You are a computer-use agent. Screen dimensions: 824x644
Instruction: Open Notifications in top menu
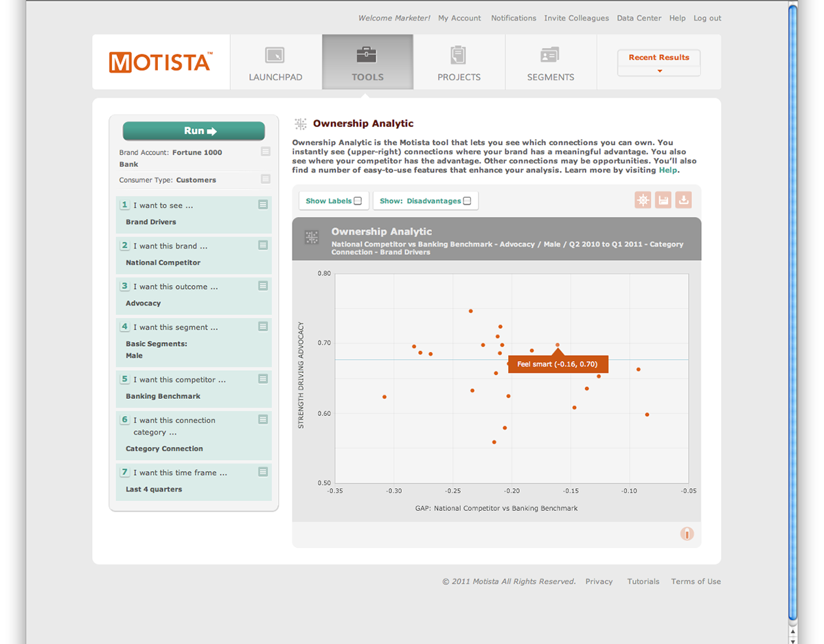514,19
